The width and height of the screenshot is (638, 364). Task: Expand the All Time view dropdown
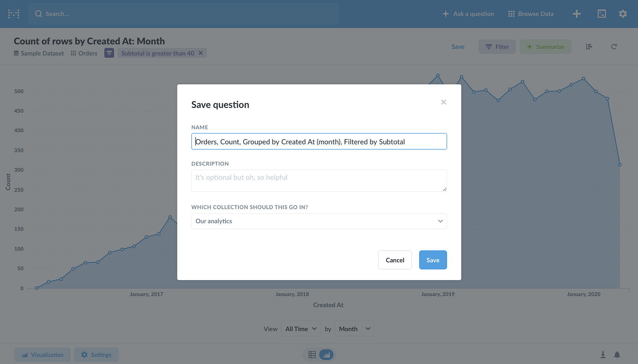click(x=301, y=328)
